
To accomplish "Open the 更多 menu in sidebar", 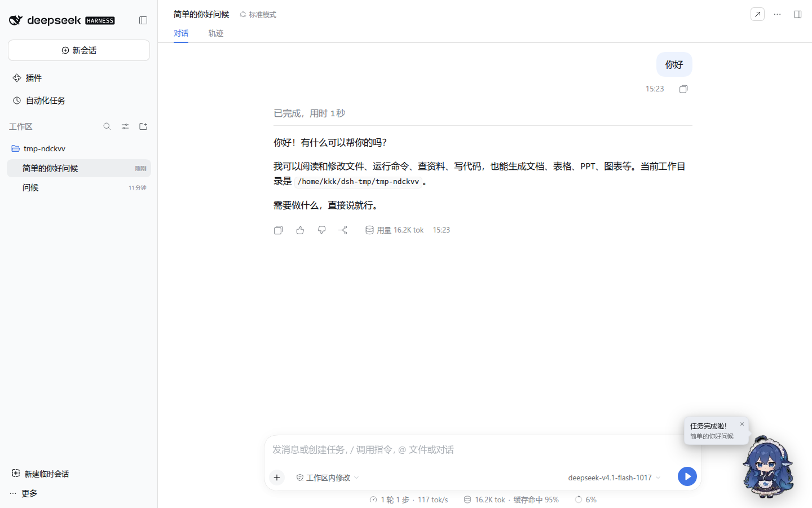I will pyautogui.click(x=24, y=493).
